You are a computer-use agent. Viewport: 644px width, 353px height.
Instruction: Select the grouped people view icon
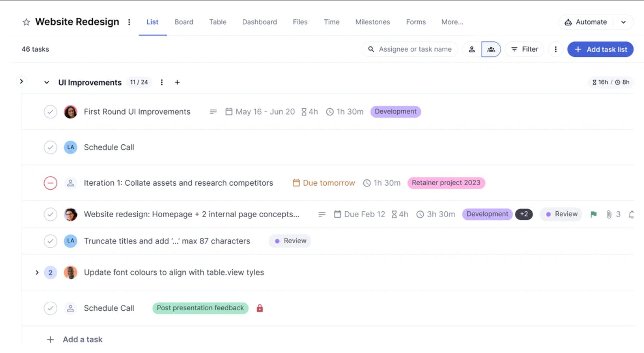pos(491,49)
